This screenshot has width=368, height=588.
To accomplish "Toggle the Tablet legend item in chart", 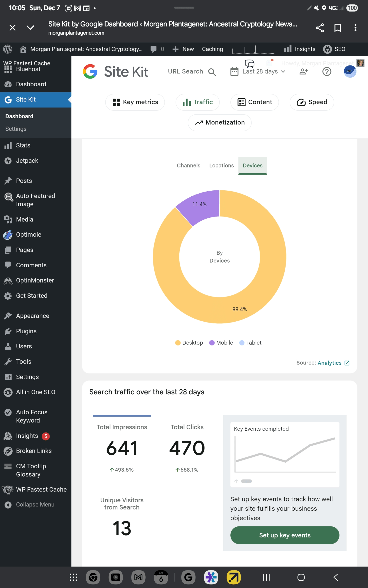I will [250, 343].
